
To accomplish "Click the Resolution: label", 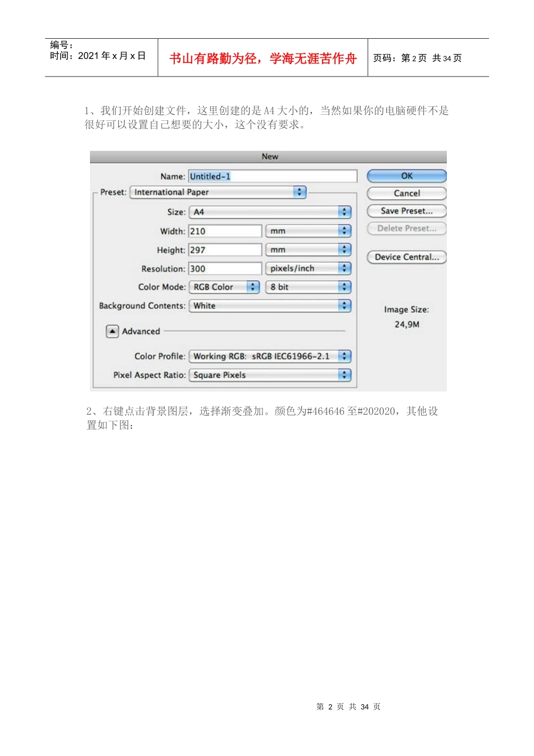I will [x=163, y=269].
